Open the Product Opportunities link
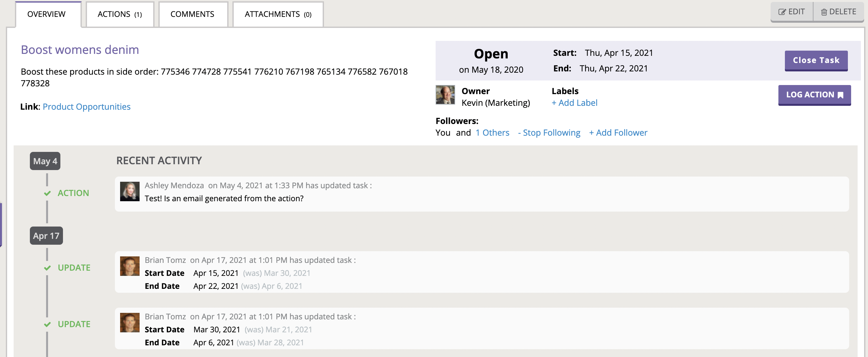Image resolution: width=868 pixels, height=357 pixels. click(x=87, y=107)
